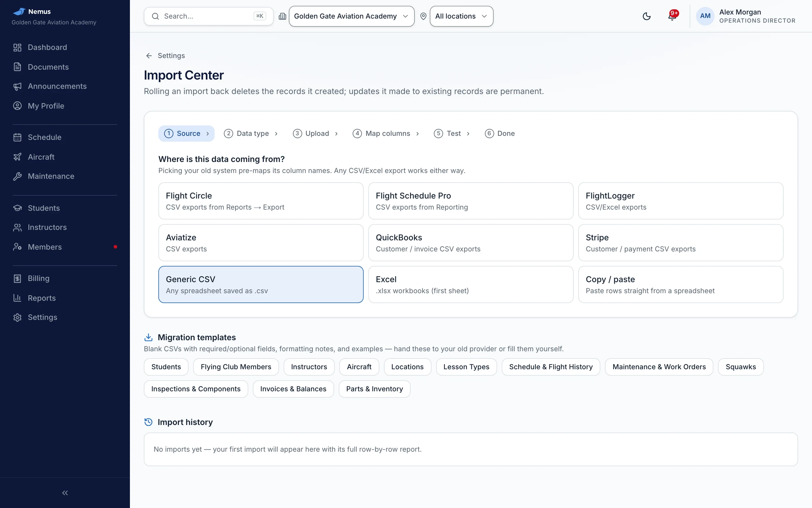Click the Settings breadcrumb link
This screenshot has height=508, width=812.
[171, 55]
